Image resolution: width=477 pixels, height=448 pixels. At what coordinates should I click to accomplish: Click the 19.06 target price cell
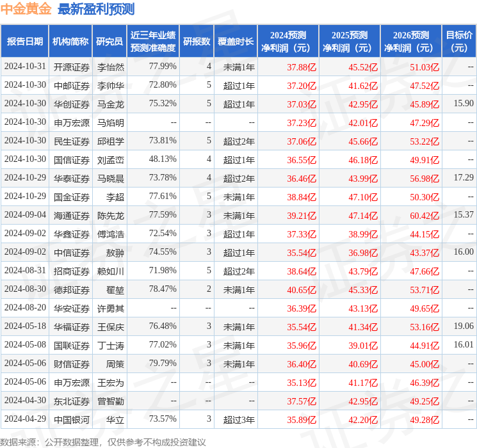click(x=464, y=326)
